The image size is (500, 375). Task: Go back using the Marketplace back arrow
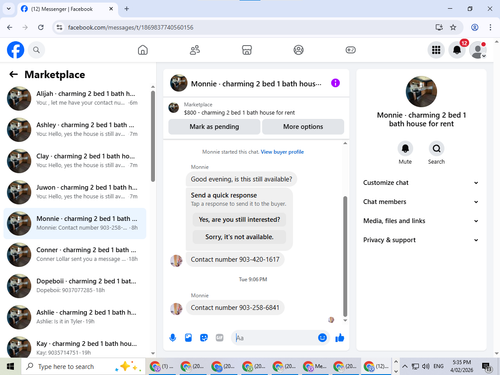coord(13,74)
